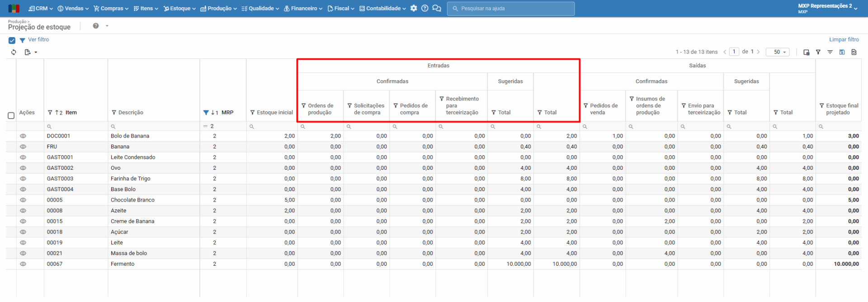This screenshot has width=868, height=302.
Task: Open the export file dropdown
Action: [31, 52]
